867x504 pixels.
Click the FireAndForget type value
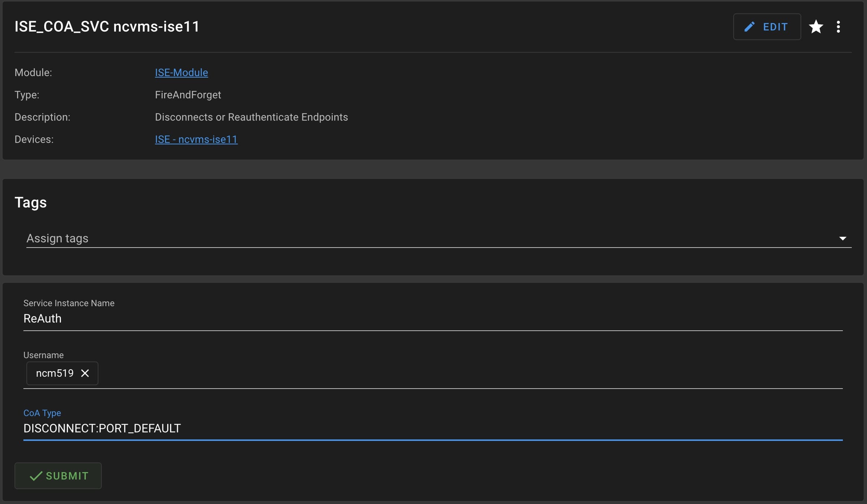click(x=188, y=95)
